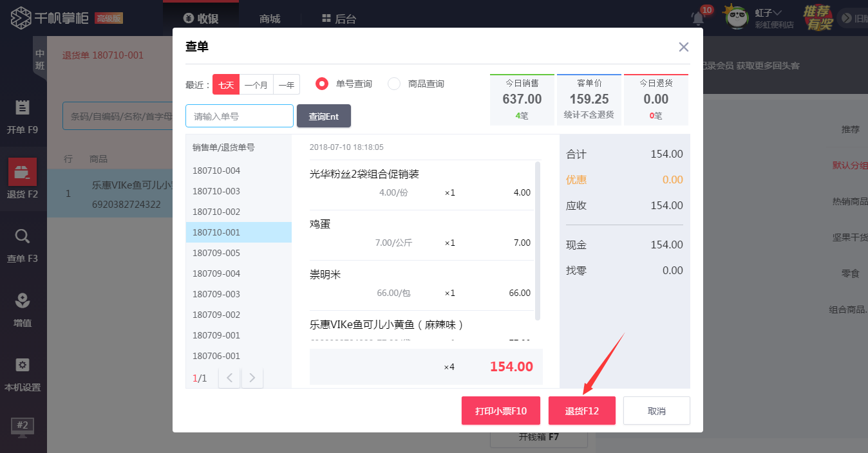
Task: Open the 查单 F3 search icon
Action: click(23, 237)
